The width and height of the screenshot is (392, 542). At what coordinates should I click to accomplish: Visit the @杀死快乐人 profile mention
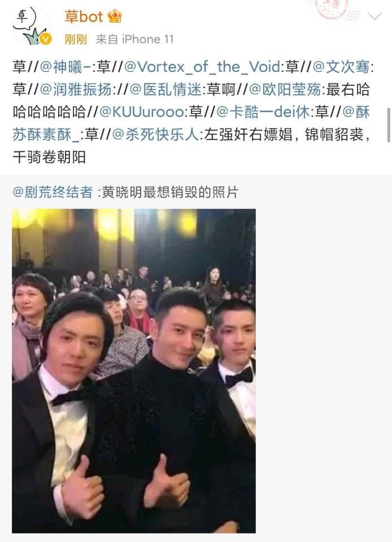coord(155,134)
